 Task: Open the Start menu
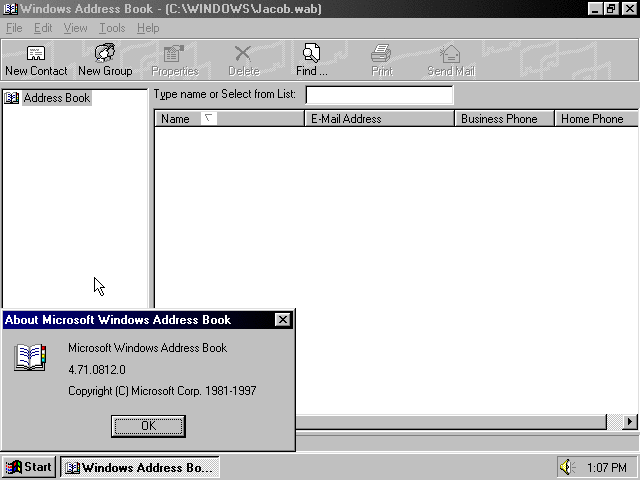(x=29, y=467)
